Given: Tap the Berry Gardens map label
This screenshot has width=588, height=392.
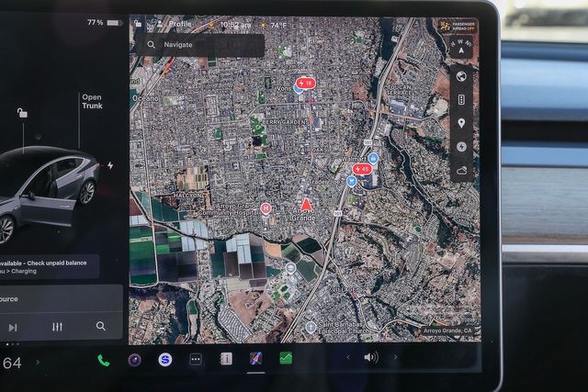Looking at the screenshot, I should click(284, 122).
